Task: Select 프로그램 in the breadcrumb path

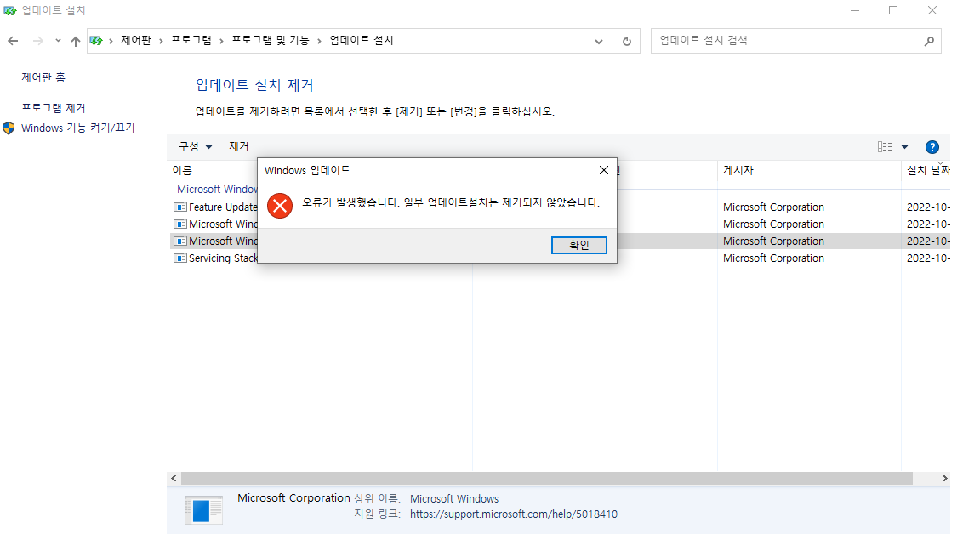Action: coord(191,40)
